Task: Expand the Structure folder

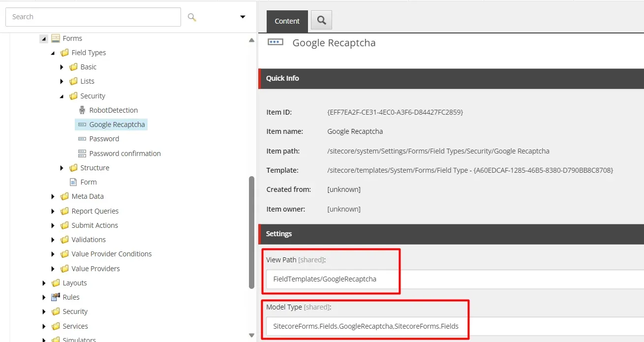Action: coord(62,168)
